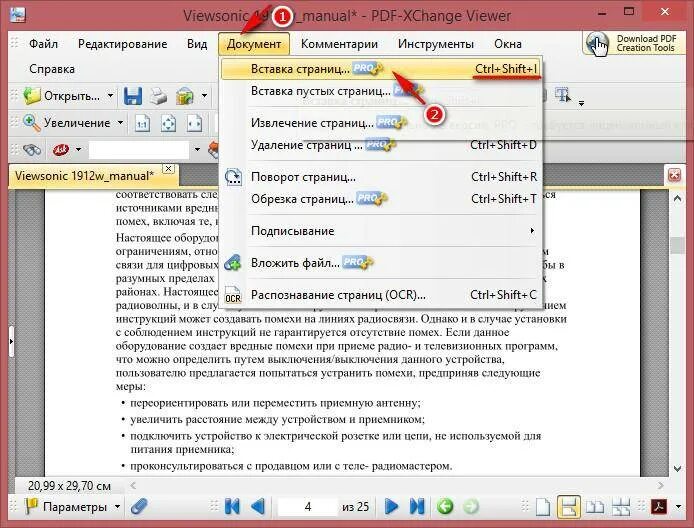Screen dimensions: 694x528
Task: Click the Open folder icon
Action: coord(32,96)
